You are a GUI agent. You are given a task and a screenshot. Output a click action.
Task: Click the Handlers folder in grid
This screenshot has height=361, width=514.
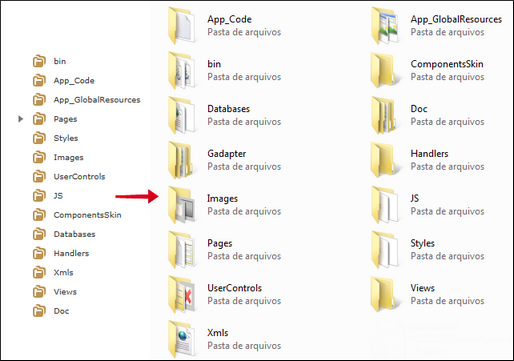pyautogui.click(x=427, y=160)
